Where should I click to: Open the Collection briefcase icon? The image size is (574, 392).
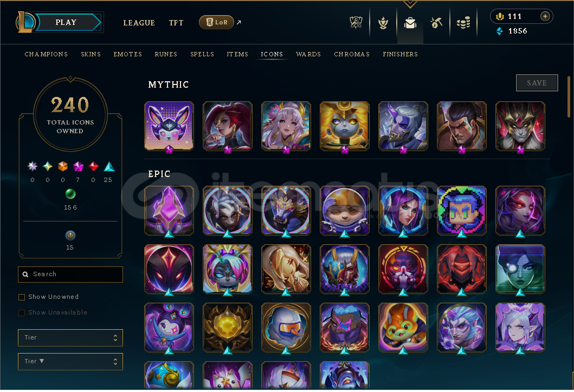[x=410, y=23]
